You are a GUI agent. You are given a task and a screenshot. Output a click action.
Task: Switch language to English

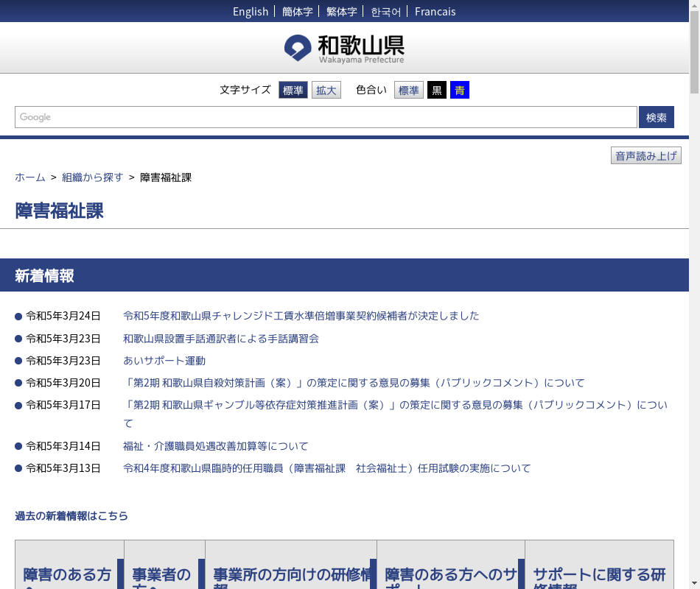point(251,11)
